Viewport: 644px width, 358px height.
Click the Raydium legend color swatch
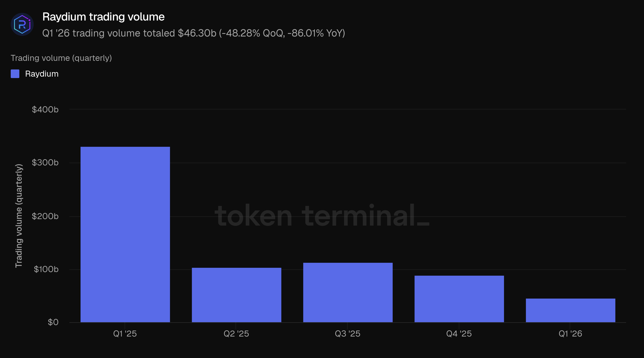pos(15,74)
